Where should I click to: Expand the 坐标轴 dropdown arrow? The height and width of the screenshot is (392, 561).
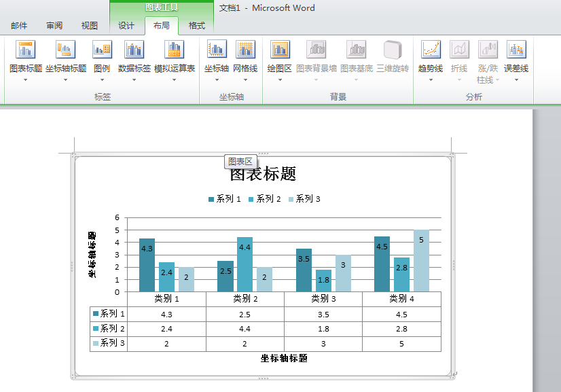tap(217, 80)
